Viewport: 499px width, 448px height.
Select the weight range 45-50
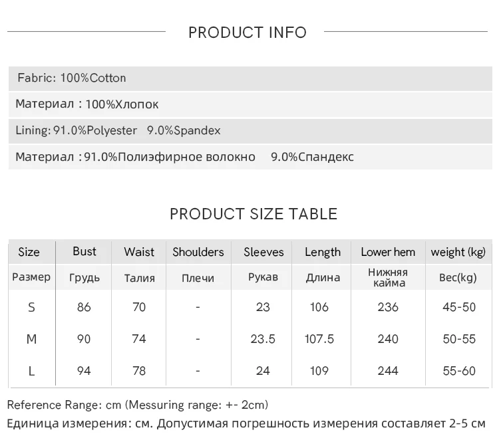pos(459,307)
